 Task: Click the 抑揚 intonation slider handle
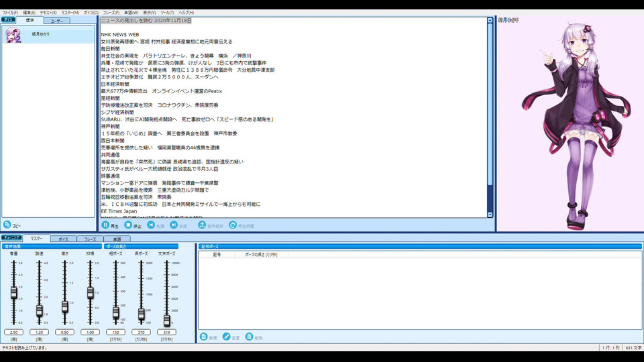[91, 292]
